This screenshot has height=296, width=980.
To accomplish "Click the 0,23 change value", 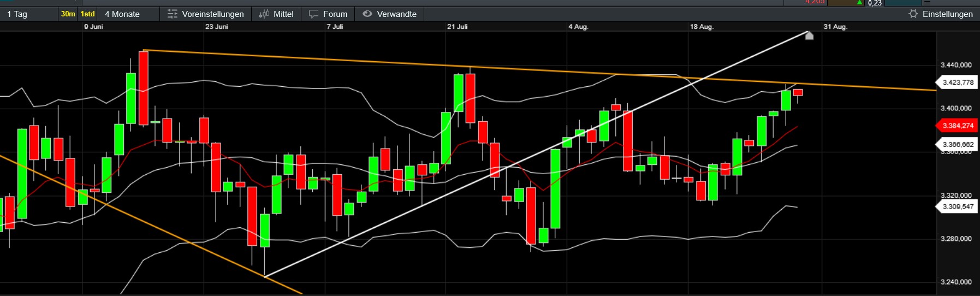I will pyautogui.click(x=875, y=3).
